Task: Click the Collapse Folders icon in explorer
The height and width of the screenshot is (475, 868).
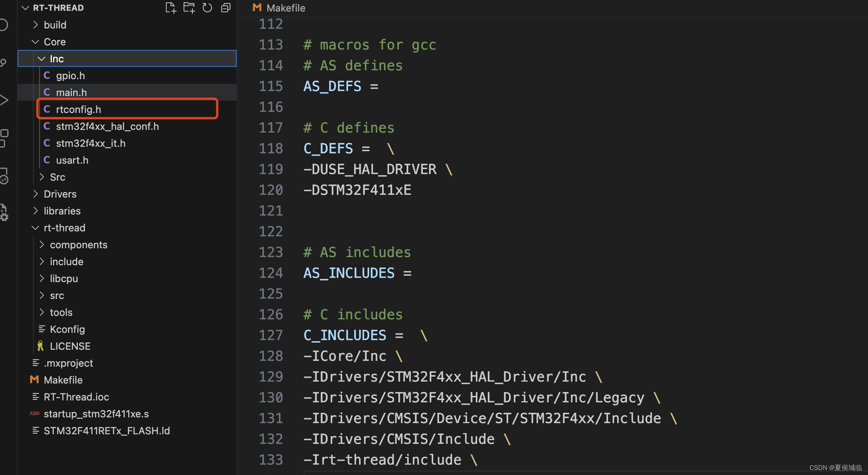Action: 226,8
